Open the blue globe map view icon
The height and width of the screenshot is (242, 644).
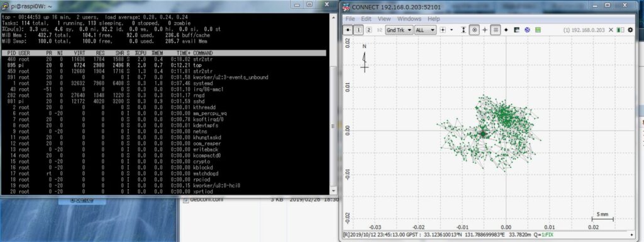(x=528, y=30)
